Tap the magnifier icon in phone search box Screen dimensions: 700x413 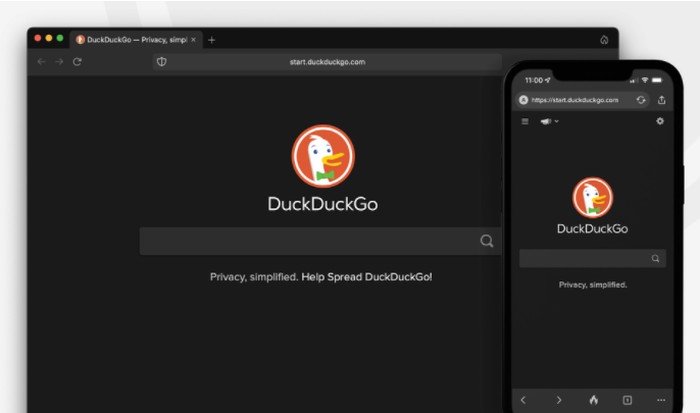655,259
